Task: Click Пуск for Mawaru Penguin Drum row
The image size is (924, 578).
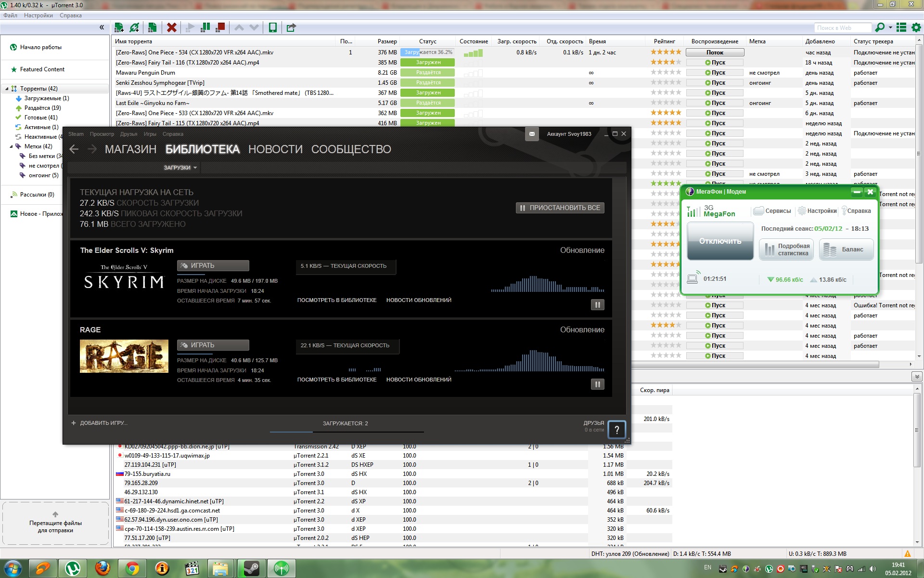Action: coord(715,73)
